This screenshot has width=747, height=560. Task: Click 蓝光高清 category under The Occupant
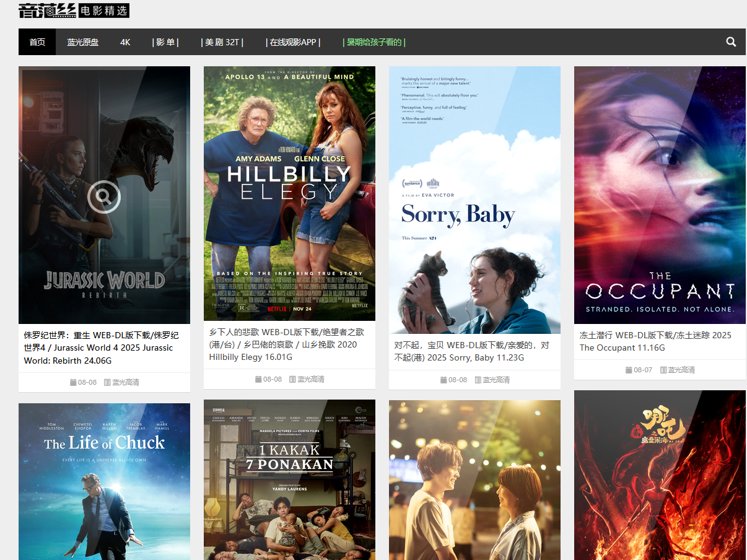coord(681,370)
